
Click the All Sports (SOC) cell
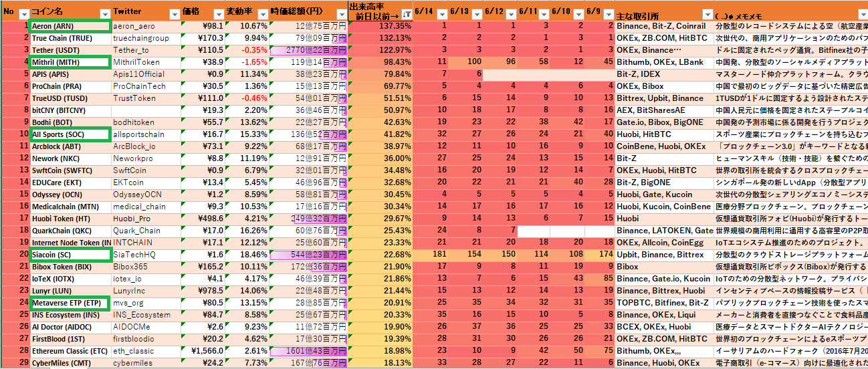tap(70, 134)
